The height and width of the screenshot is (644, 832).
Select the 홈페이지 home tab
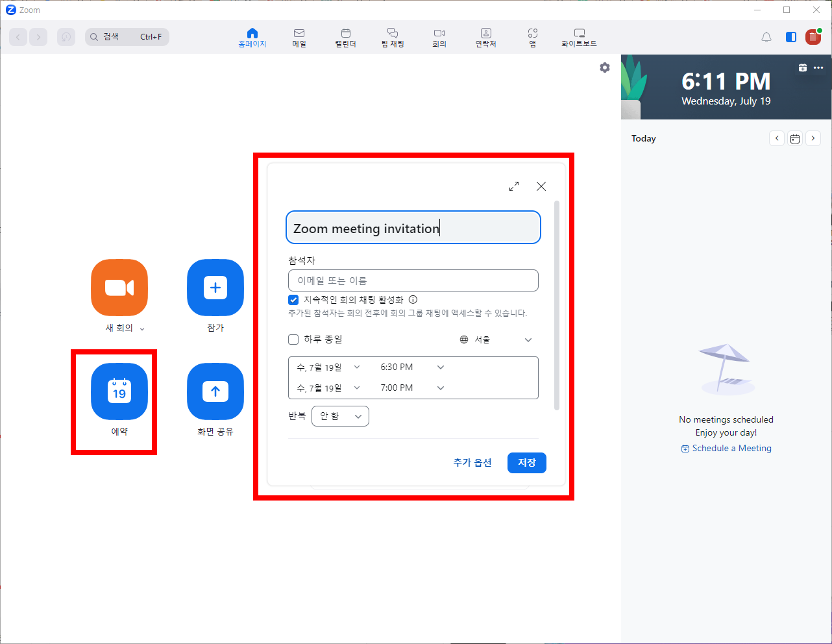click(x=252, y=37)
